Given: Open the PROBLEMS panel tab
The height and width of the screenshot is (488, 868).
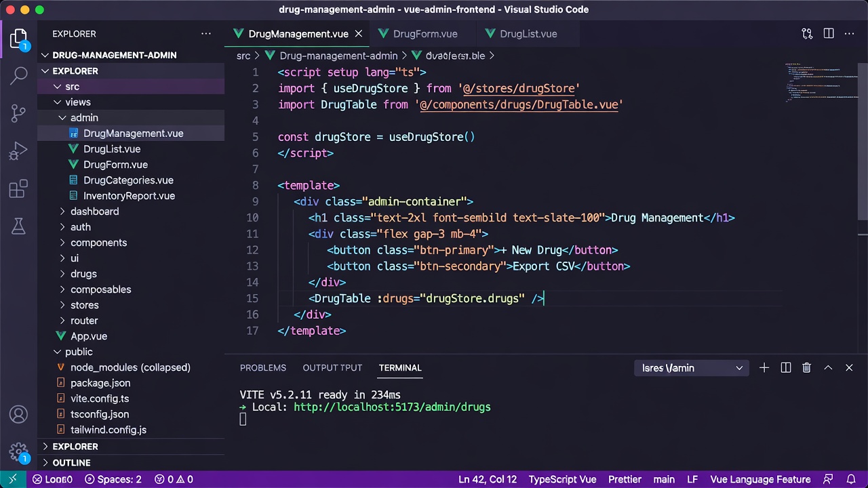Looking at the screenshot, I should [263, 367].
